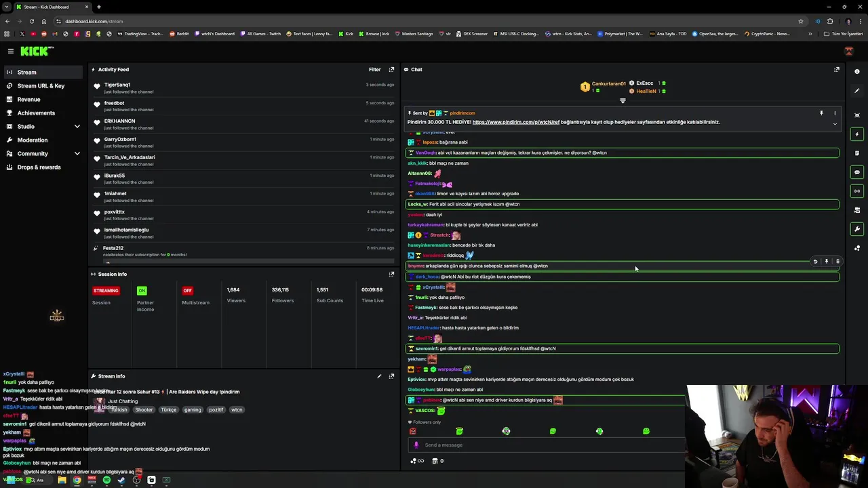Image resolution: width=868 pixels, height=488 pixels.
Task: Pop out the Chat panel
Action: coord(836,69)
